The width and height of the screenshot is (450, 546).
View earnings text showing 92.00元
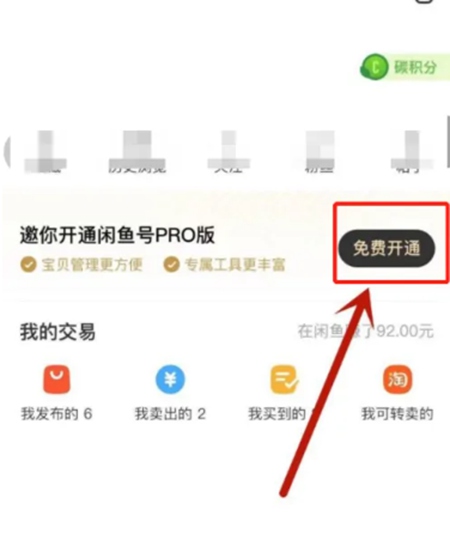pyautogui.click(x=366, y=331)
